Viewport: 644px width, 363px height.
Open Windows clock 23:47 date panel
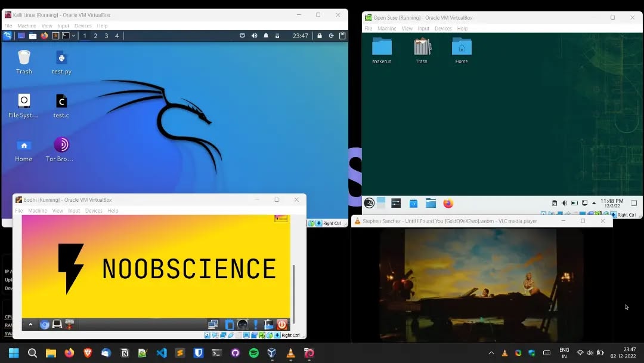623,353
